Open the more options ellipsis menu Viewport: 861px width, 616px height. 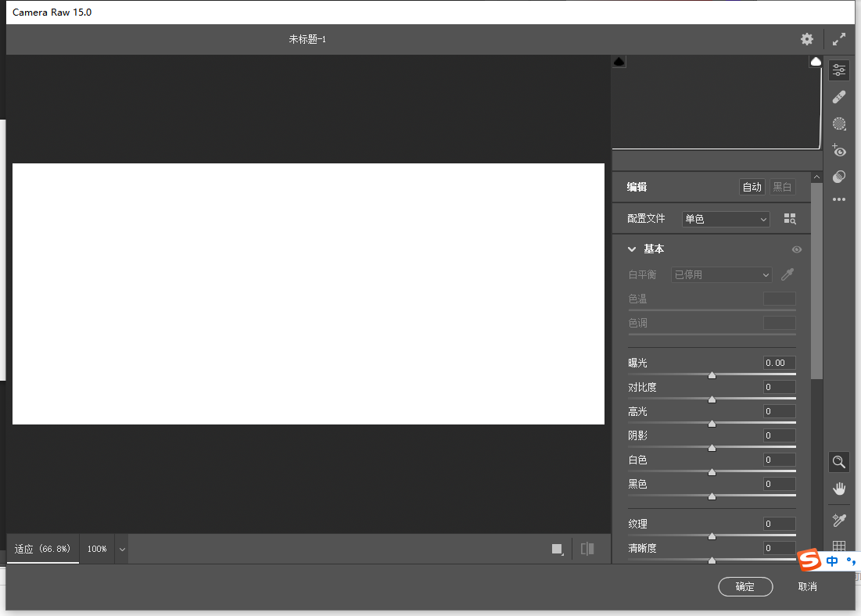point(838,199)
